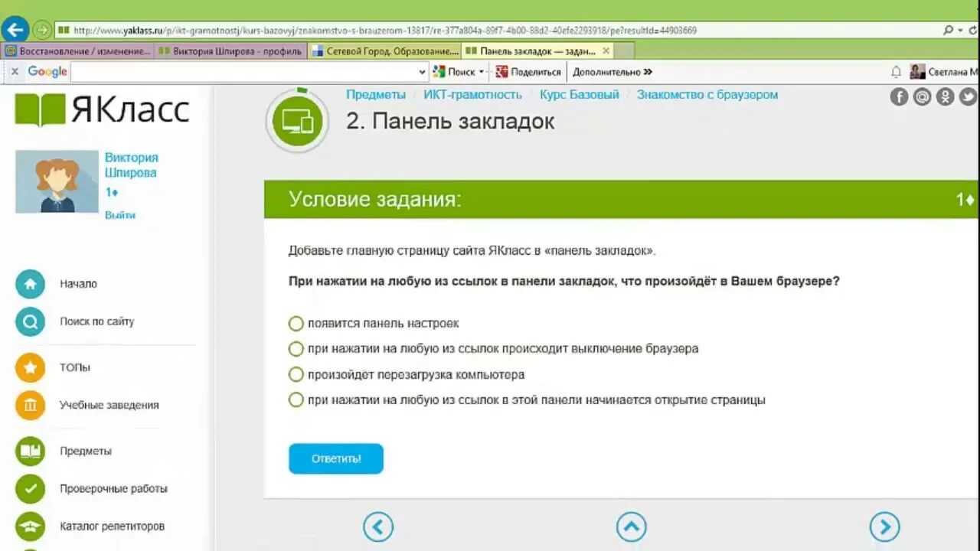Go to the previous task arrow
This screenshot has width=980, height=551.
[378, 527]
